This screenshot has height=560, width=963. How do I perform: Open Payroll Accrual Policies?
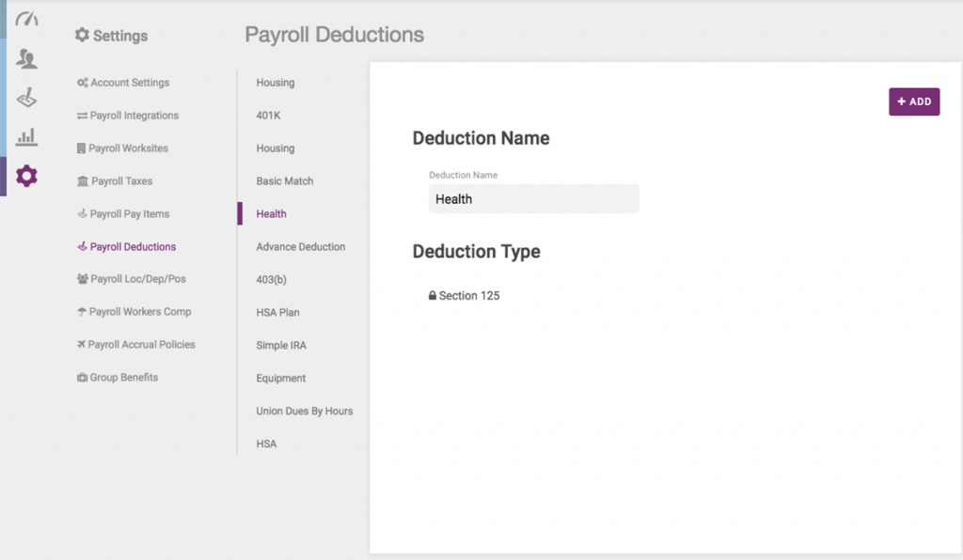pyautogui.click(x=141, y=344)
